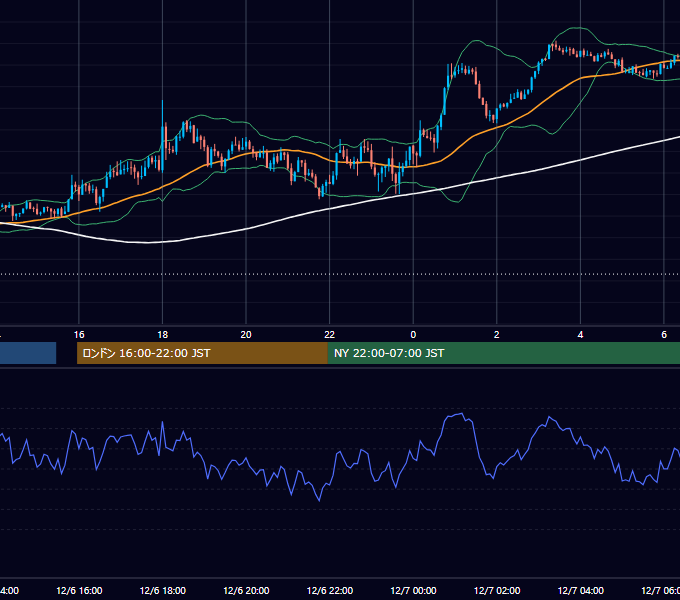Click the 6 hour label on price axis
Screen dimensions: 680x600
pyautogui.click(x=664, y=335)
